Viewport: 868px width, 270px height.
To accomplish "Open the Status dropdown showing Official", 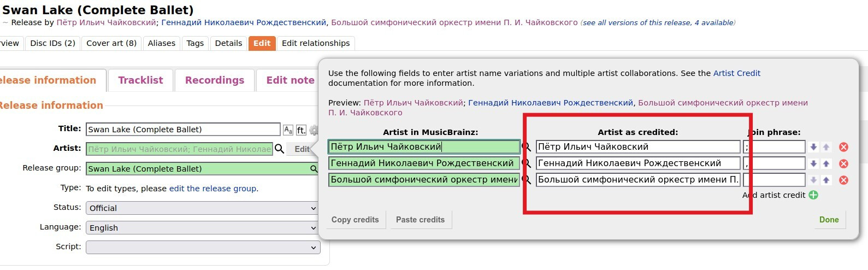I will coord(202,208).
